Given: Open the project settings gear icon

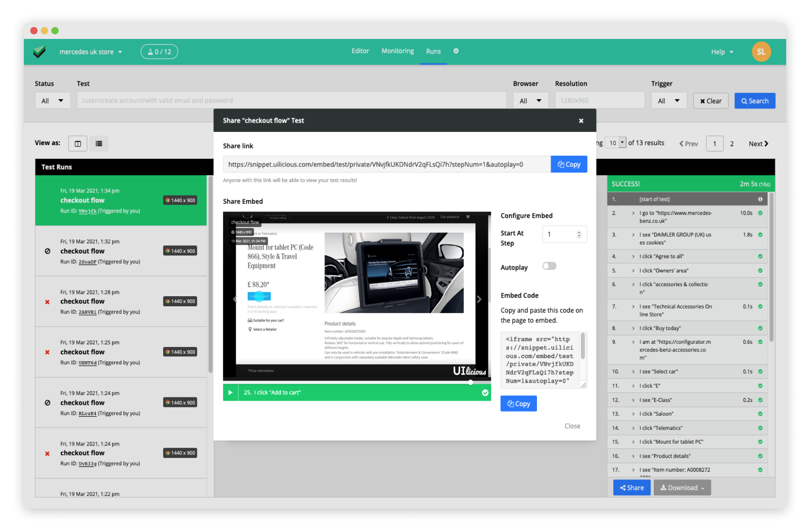Looking at the screenshot, I should click(455, 51).
